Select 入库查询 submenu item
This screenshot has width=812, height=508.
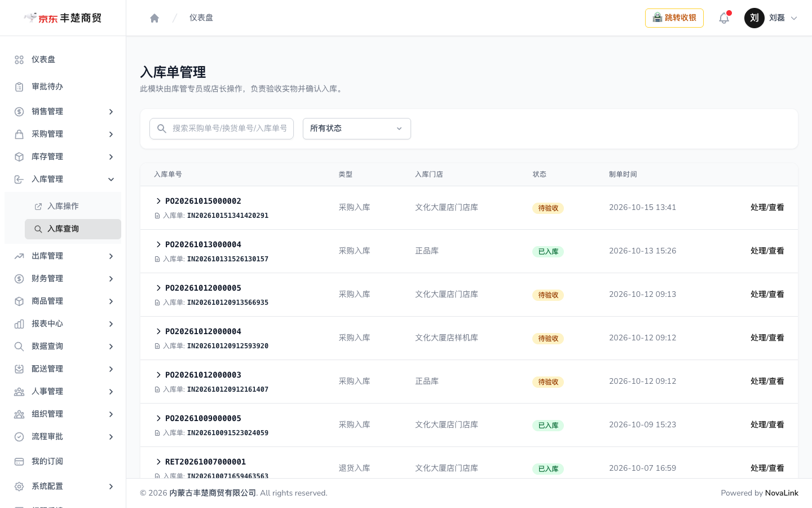click(x=73, y=229)
